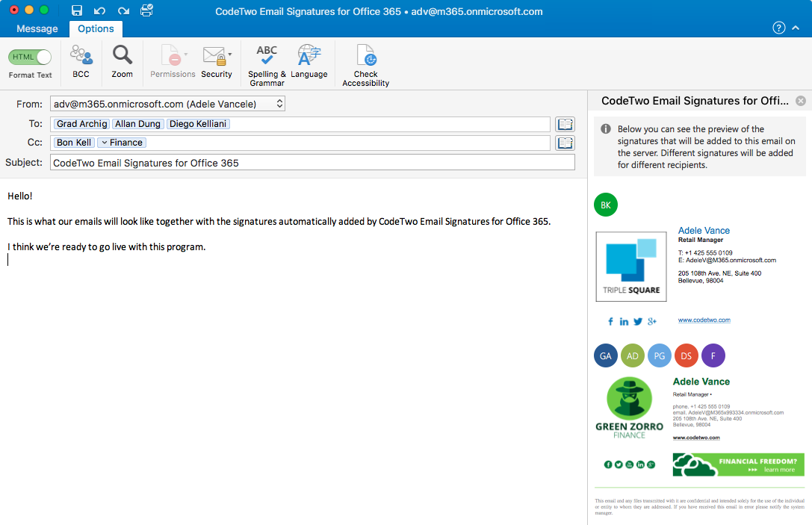Collapse the ribbon with the chevron
Viewport: 812px width, 525px height.
pyautogui.click(x=796, y=28)
